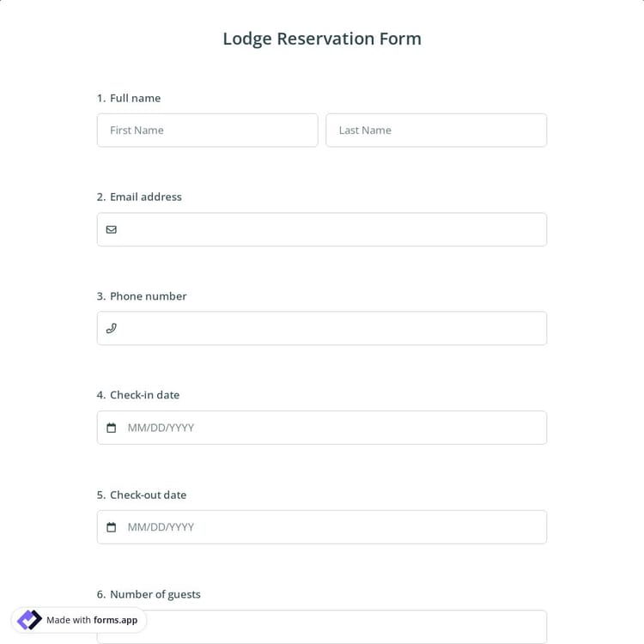The height and width of the screenshot is (644, 644).
Task: Click the forms.app logo icon
Action: pos(29,620)
